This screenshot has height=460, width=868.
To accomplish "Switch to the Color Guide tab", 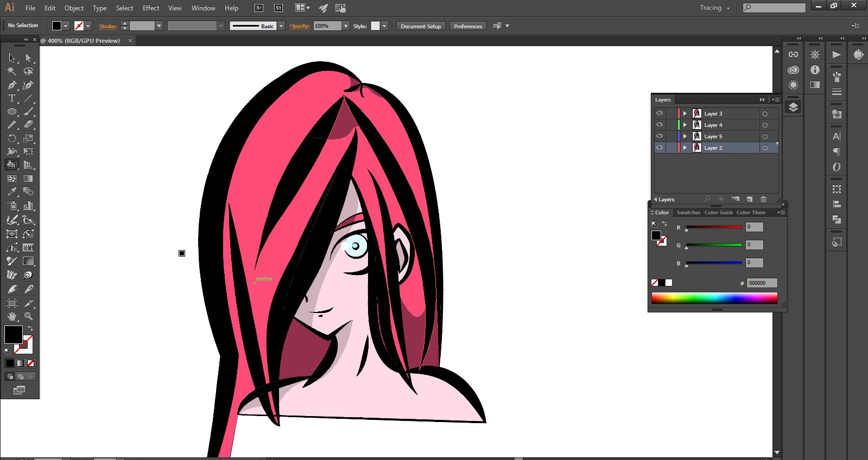I will tap(719, 213).
